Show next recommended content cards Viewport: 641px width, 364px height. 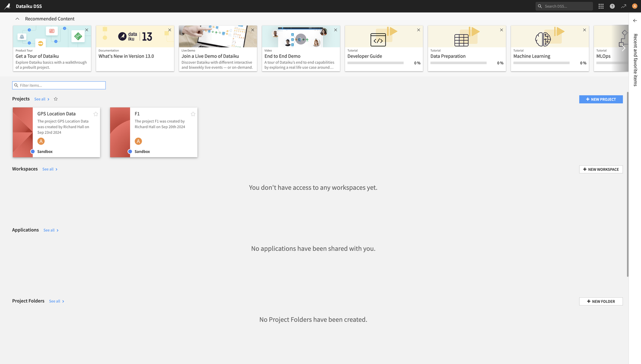623,48
